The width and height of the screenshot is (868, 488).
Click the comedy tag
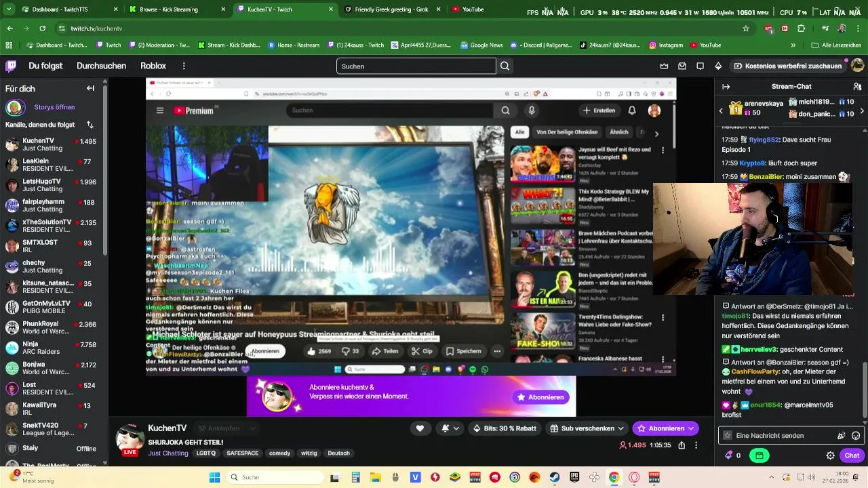(x=279, y=453)
